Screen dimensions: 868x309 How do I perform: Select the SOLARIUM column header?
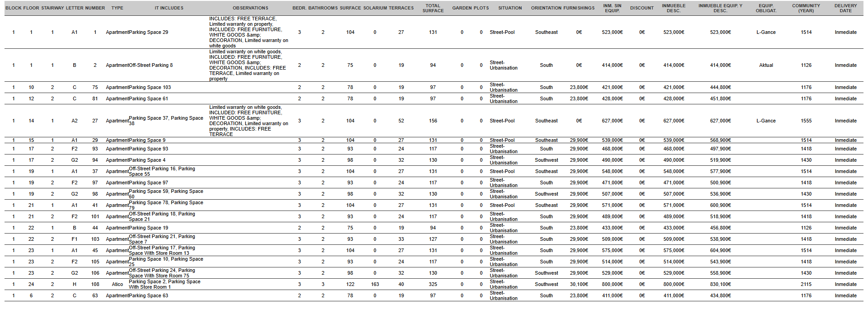375,8
